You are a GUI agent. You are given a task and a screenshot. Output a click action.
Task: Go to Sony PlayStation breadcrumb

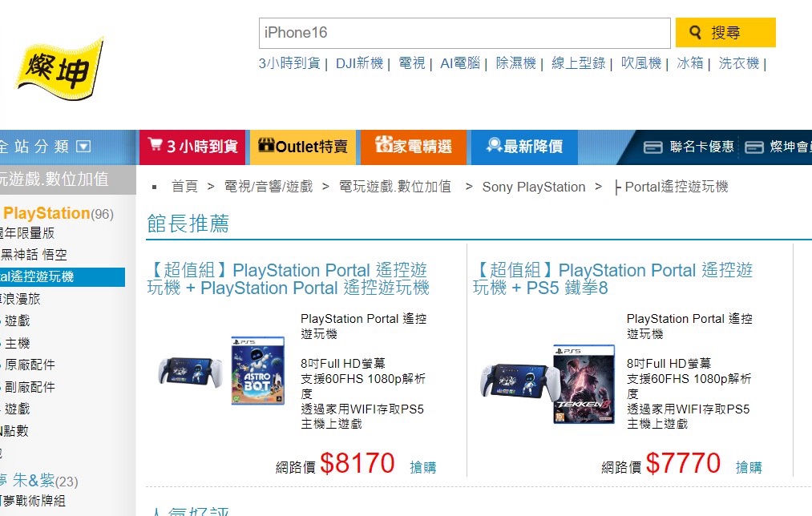(533, 187)
